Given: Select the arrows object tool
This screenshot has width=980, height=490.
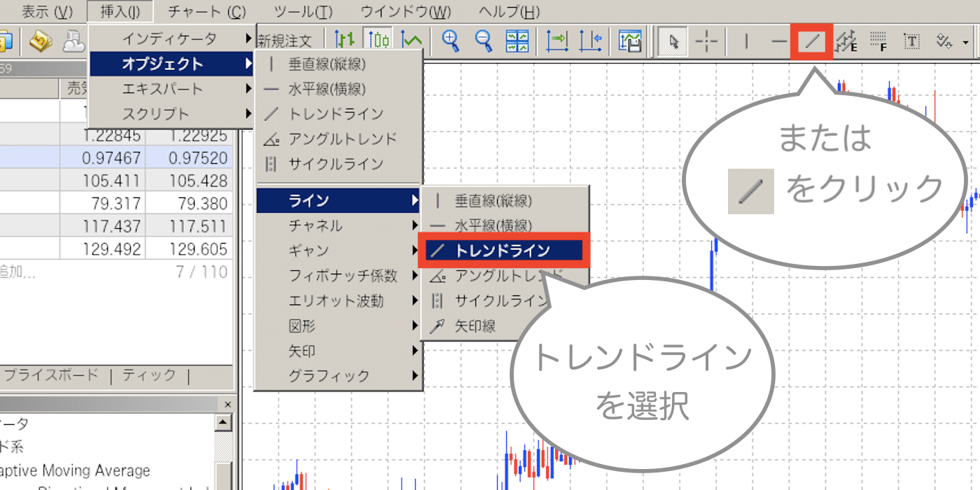Looking at the screenshot, I should click(943, 42).
